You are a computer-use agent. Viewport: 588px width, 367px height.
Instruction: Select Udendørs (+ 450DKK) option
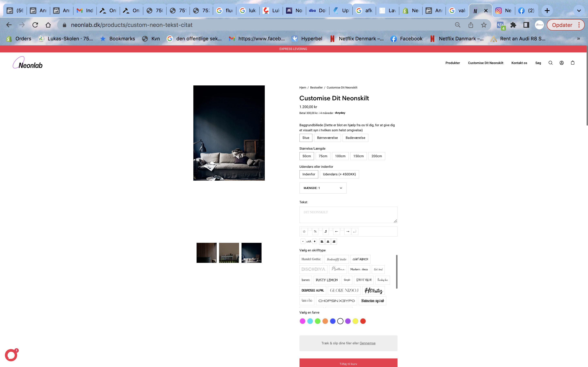[x=339, y=174]
